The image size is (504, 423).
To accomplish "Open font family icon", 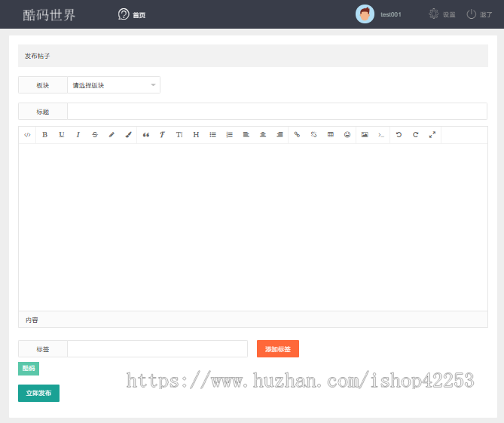I will coord(162,135).
